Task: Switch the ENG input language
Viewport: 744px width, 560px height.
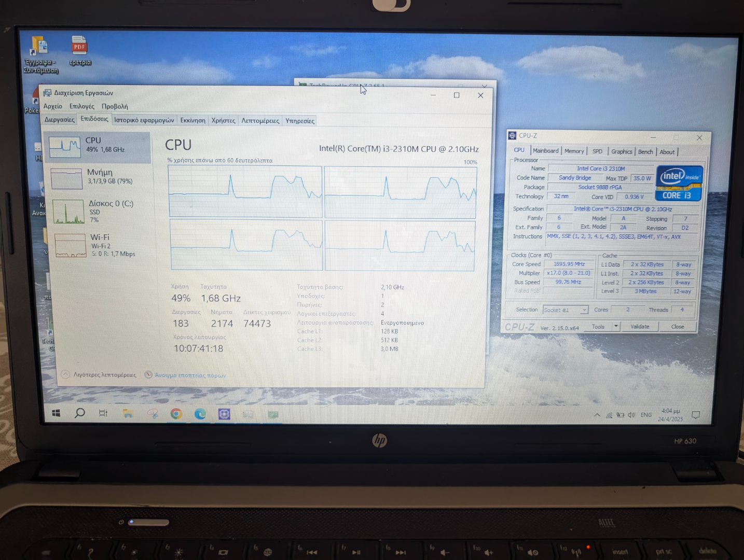Action: tap(646, 415)
